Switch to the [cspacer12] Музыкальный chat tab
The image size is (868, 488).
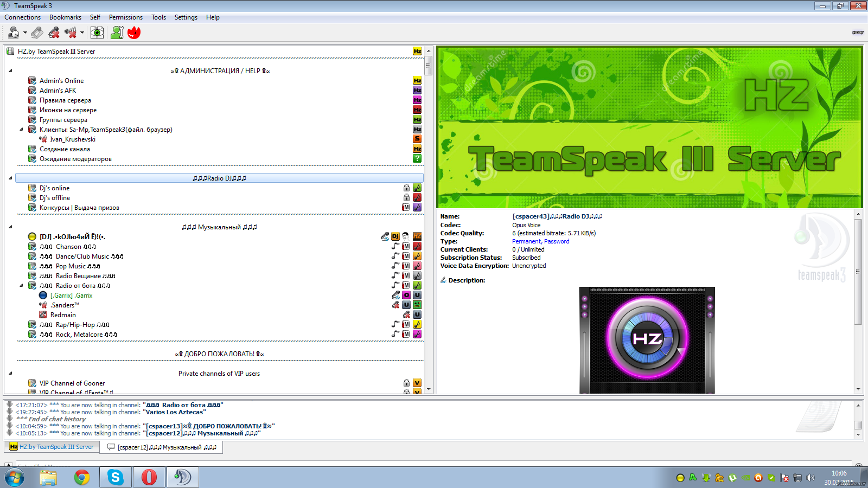[x=162, y=447]
